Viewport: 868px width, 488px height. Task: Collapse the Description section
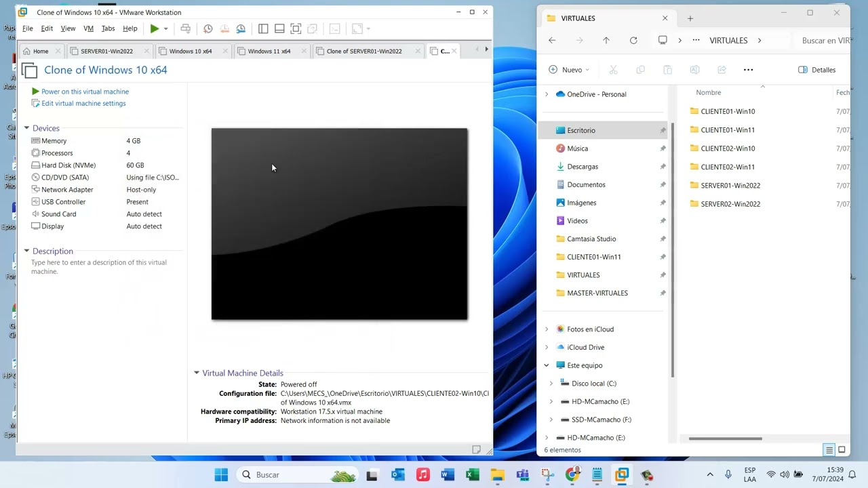tap(26, 251)
